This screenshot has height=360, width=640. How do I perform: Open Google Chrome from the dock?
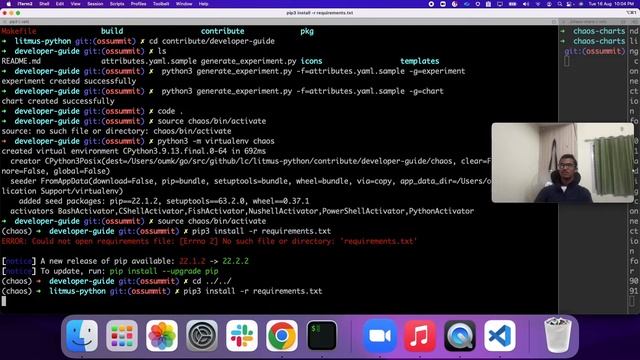282,336
